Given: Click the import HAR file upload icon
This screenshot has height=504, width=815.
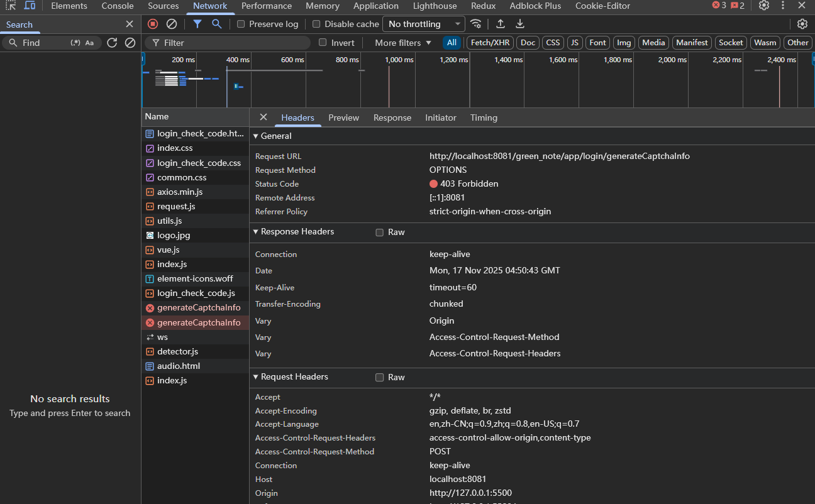Looking at the screenshot, I should pyautogui.click(x=501, y=24).
